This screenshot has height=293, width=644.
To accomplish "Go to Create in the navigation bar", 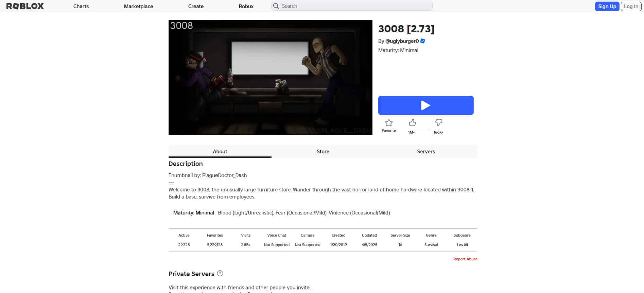I will coord(196,6).
